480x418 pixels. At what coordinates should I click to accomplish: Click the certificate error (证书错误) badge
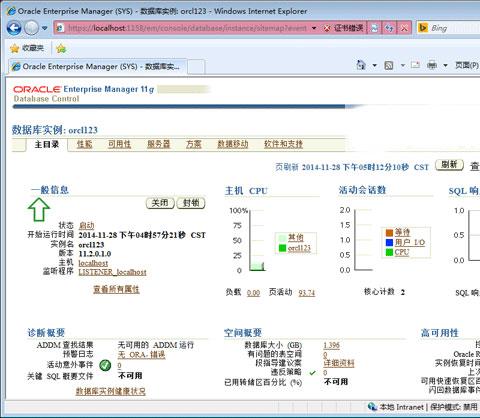pos(343,28)
